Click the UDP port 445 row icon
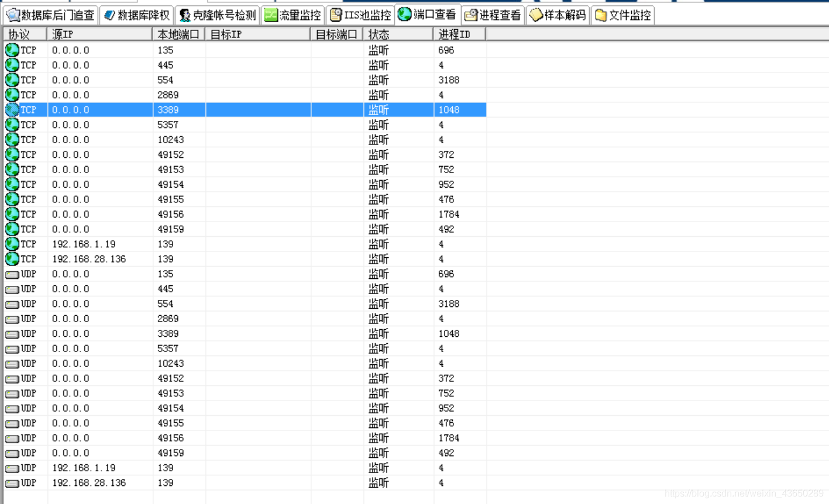 coord(12,289)
